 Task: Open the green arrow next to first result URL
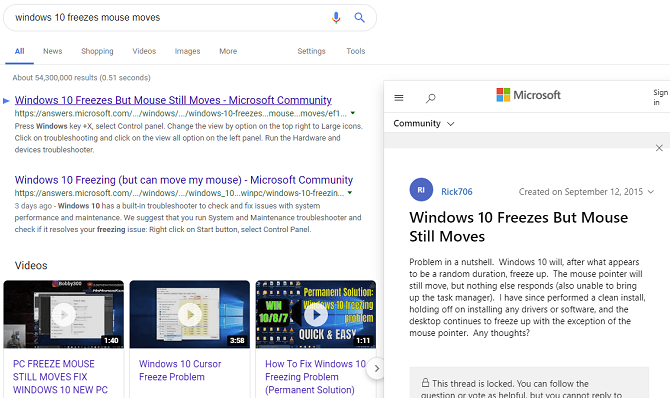tap(353, 113)
